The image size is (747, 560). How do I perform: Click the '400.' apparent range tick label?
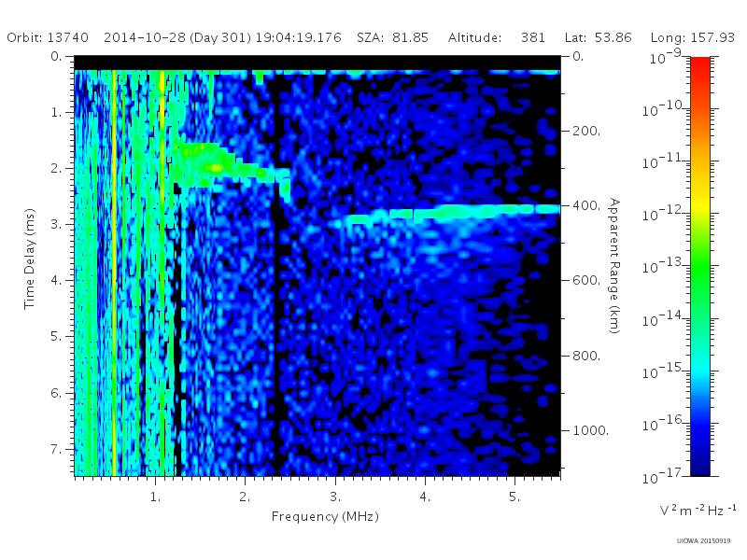(x=586, y=205)
